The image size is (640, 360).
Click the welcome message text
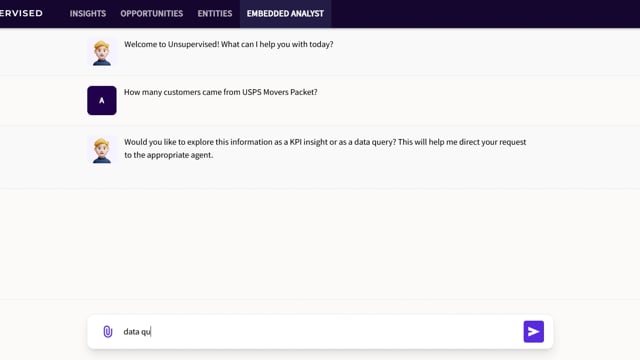pyautogui.click(x=229, y=44)
